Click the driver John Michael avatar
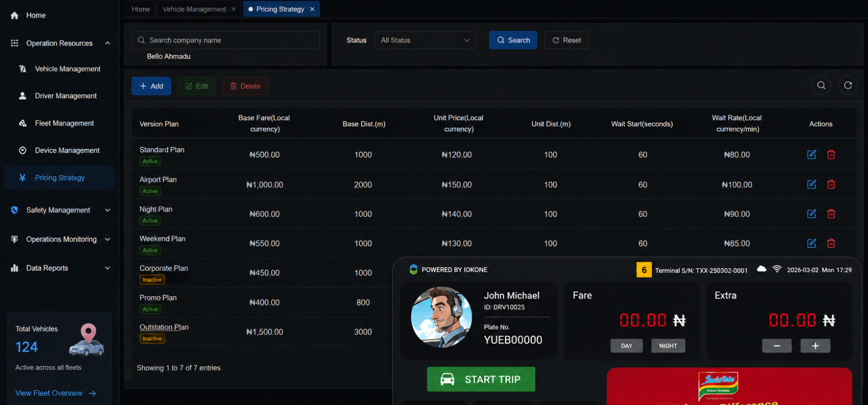Viewport: 868px width, 405px height. point(442,318)
